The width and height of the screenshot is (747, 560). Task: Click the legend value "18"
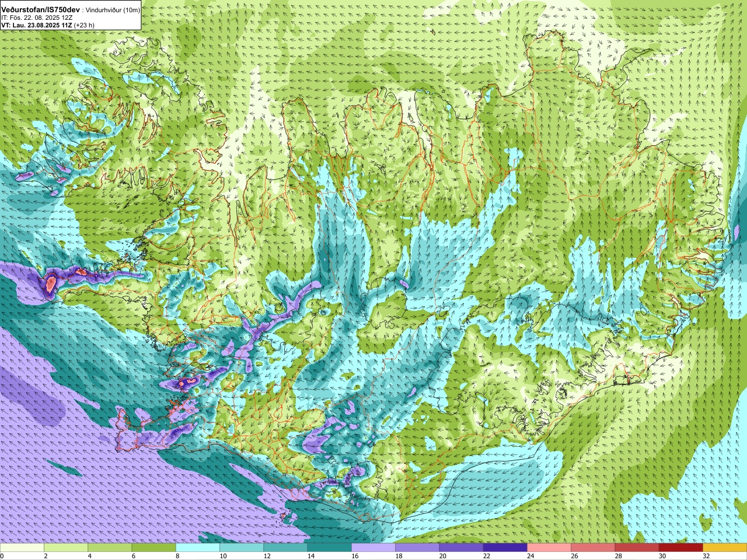click(399, 556)
